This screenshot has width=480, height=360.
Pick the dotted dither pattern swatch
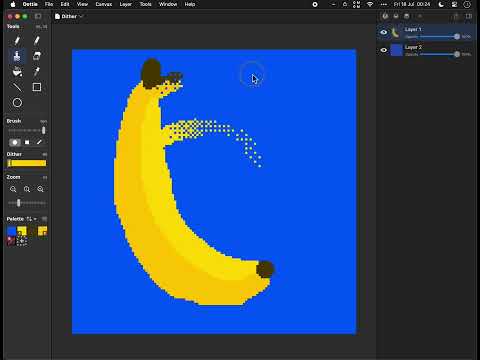(22, 241)
